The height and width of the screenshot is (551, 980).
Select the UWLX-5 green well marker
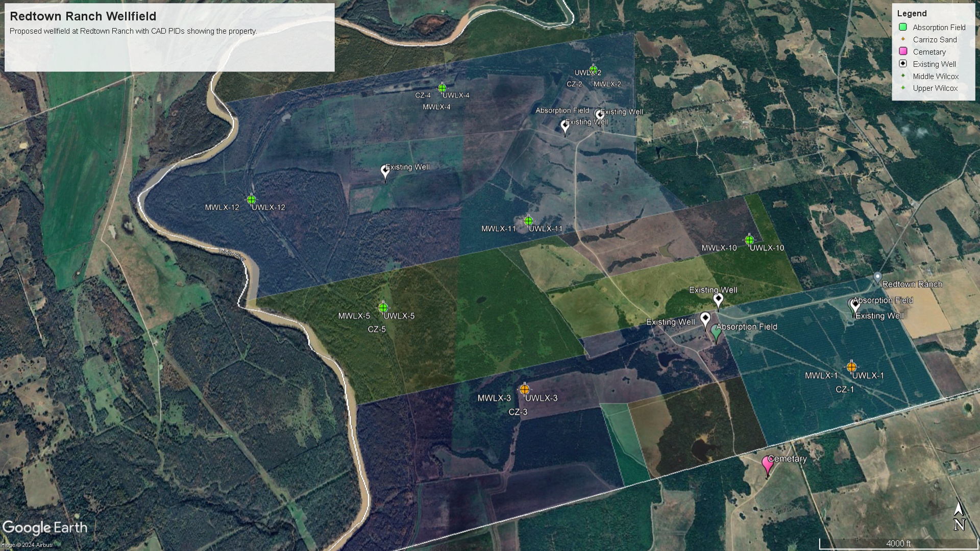(x=383, y=308)
